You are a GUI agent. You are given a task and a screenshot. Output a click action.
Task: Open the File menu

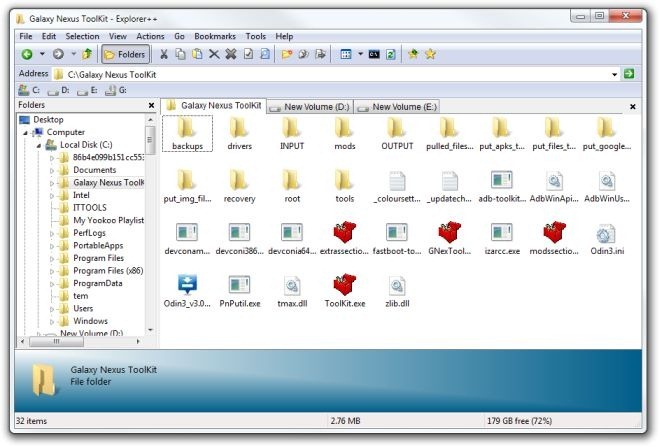tap(26, 37)
